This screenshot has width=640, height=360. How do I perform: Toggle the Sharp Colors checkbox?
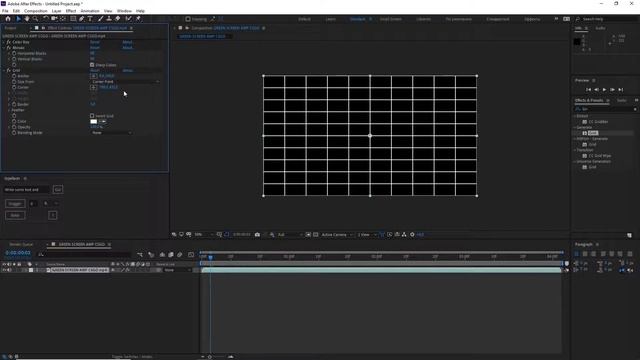click(92, 65)
